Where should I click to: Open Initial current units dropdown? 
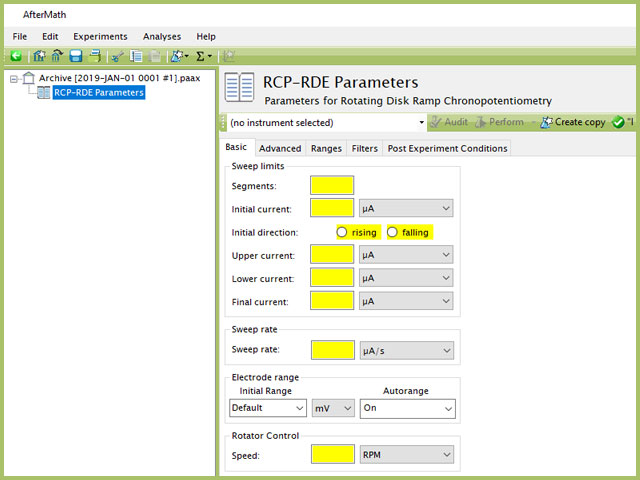pos(406,208)
